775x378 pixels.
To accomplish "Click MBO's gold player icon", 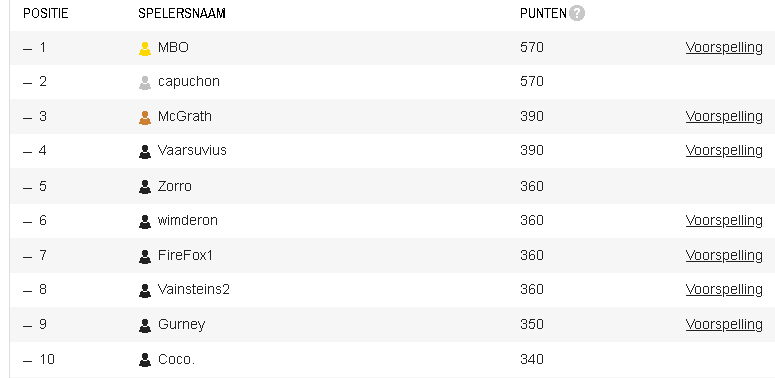I will (144, 49).
